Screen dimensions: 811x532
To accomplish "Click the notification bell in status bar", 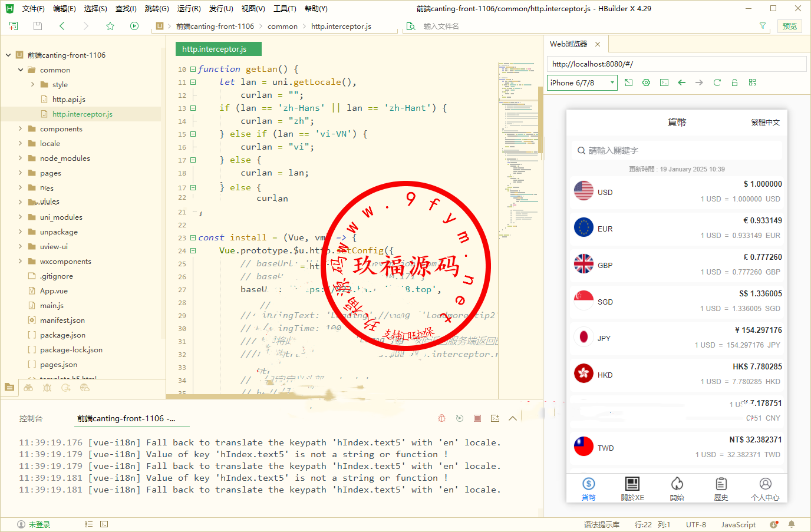I will pos(792,524).
